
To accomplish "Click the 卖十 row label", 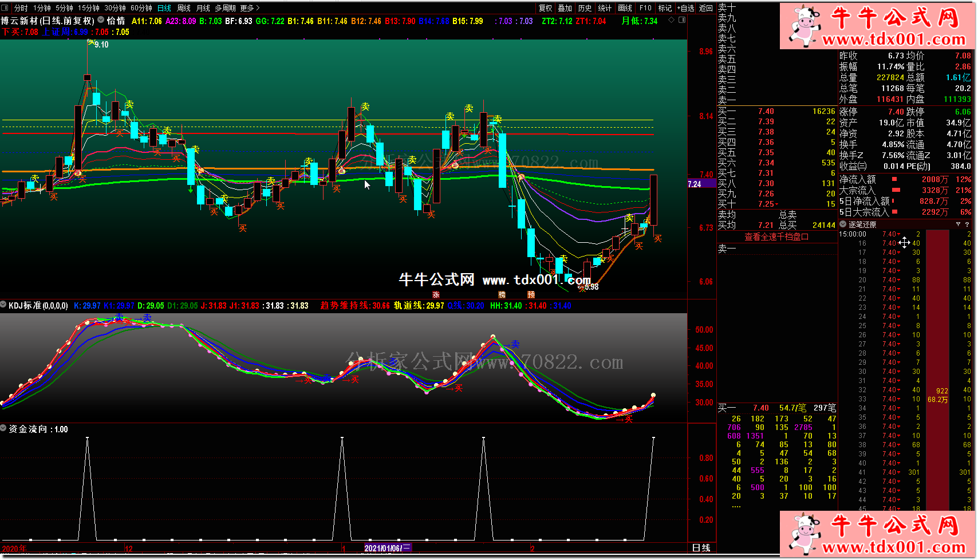I will click(x=727, y=7).
